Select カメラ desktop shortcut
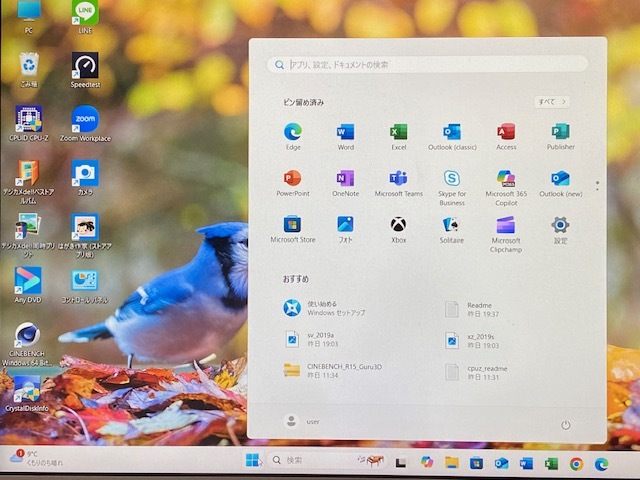 coord(85,177)
